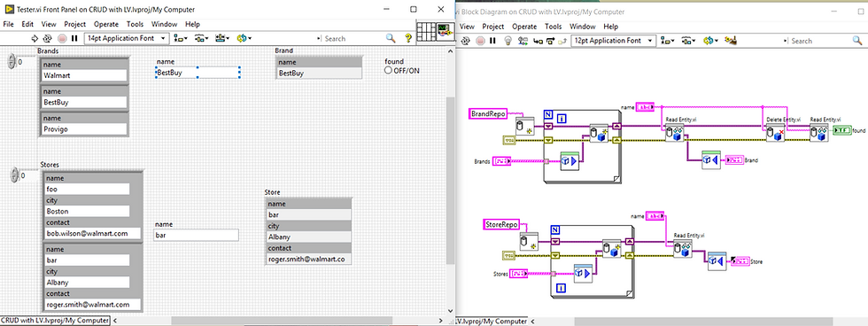The width and height of the screenshot is (868, 326).
Task: Click the BrandRepo string constant
Action: click(x=487, y=113)
